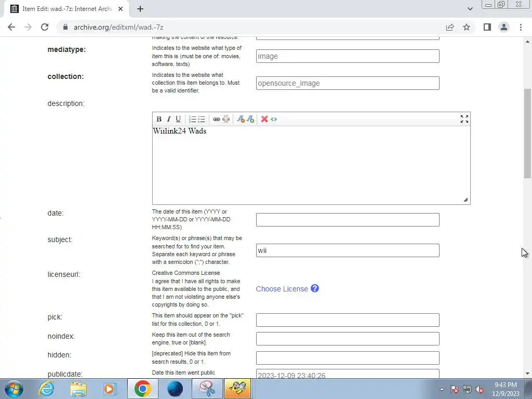Select the Item Edit wad.-7z tab
Viewport: 532px width, 399px height.
tap(66, 9)
